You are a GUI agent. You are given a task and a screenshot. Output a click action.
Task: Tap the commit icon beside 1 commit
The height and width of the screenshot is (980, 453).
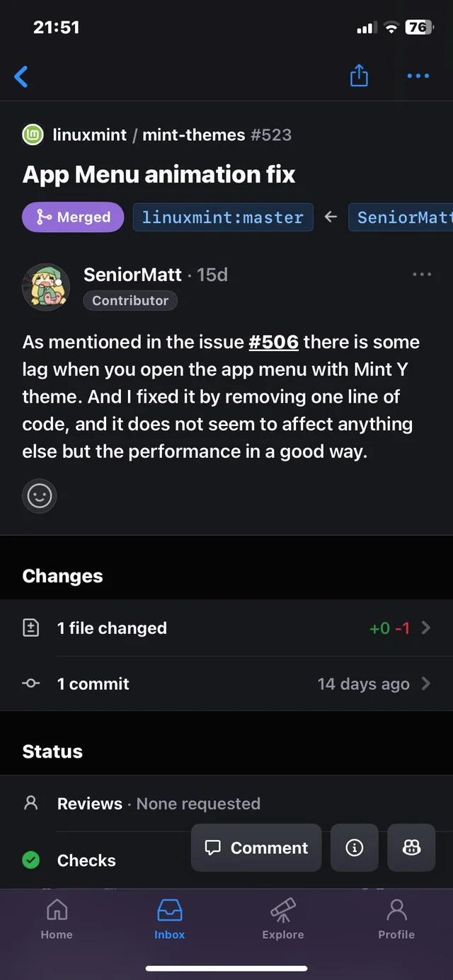pyautogui.click(x=30, y=684)
